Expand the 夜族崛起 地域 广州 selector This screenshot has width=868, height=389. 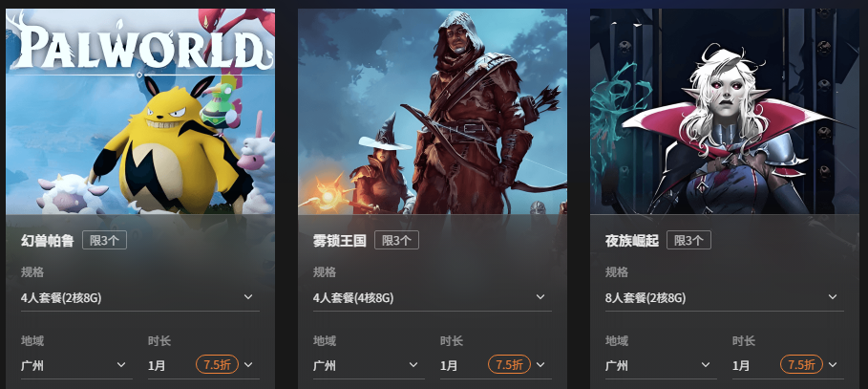click(661, 366)
